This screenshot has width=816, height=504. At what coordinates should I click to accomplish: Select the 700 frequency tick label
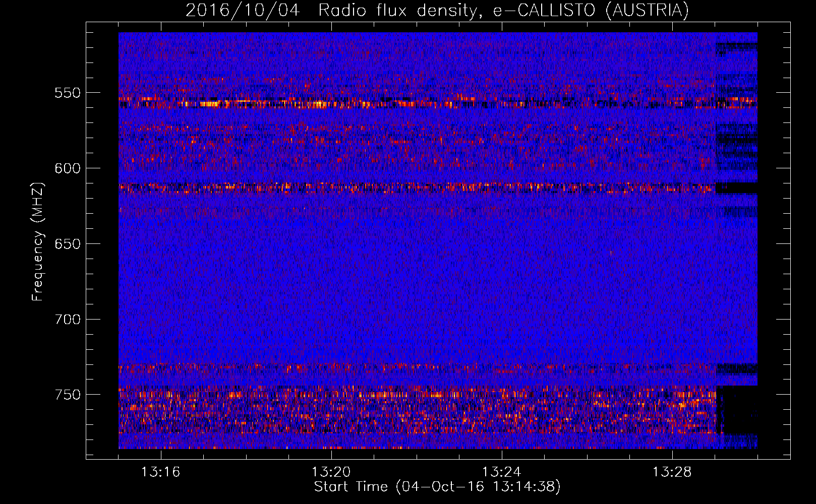(68, 320)
